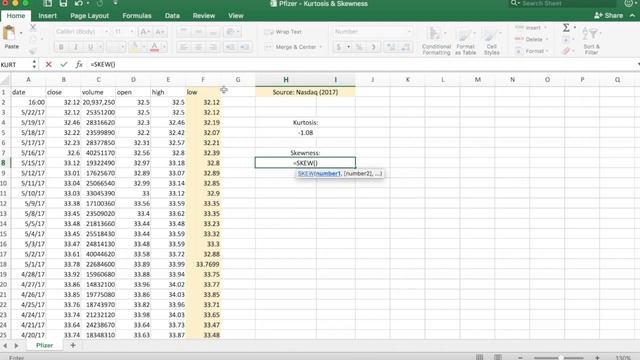Open the Insert ribbon tab
The width and height of the screenshot is (640, 360).
pyautogui.click(x=47, y=16)
